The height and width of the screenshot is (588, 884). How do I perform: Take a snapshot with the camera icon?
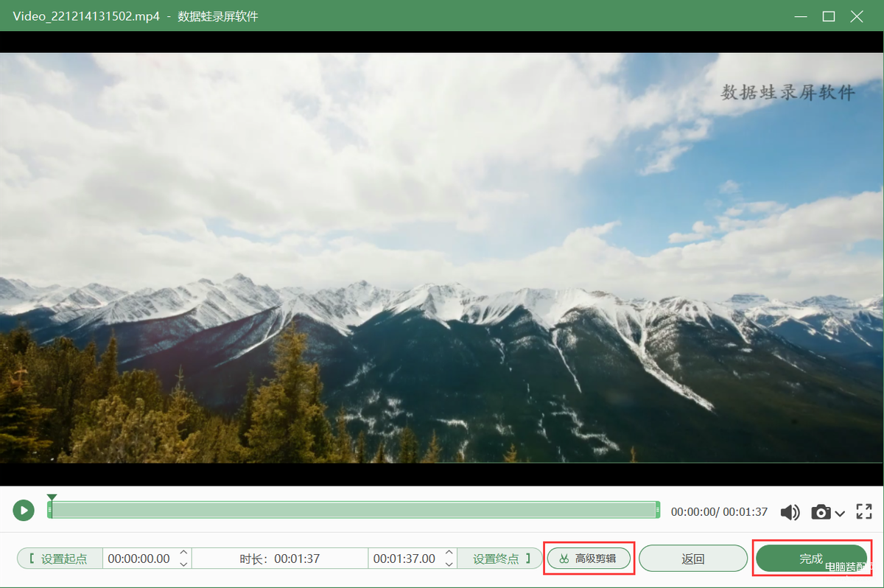(x=821, y=512)
